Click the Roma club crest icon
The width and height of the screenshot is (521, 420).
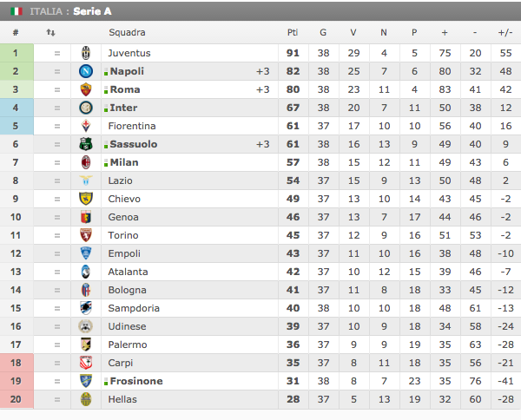tap(86, 89)
